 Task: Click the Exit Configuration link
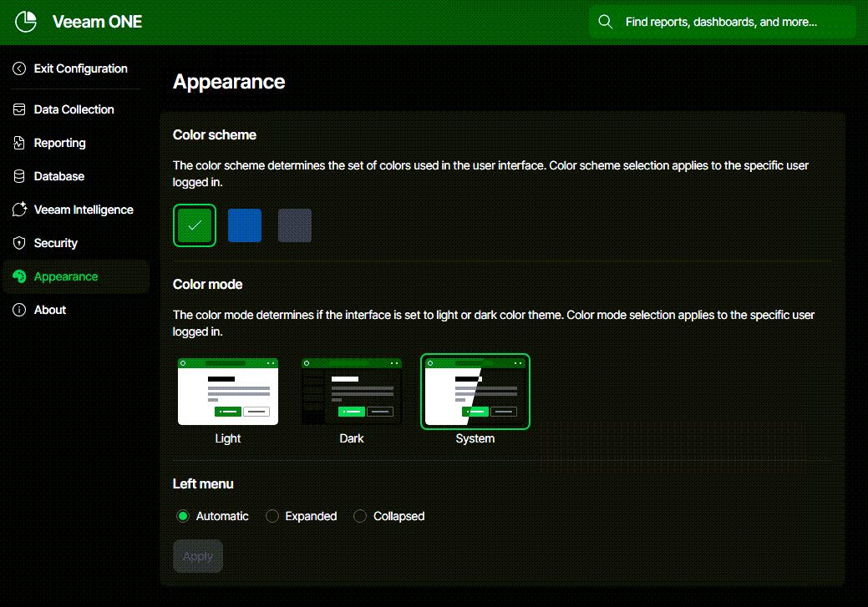(x=80, y=68)
